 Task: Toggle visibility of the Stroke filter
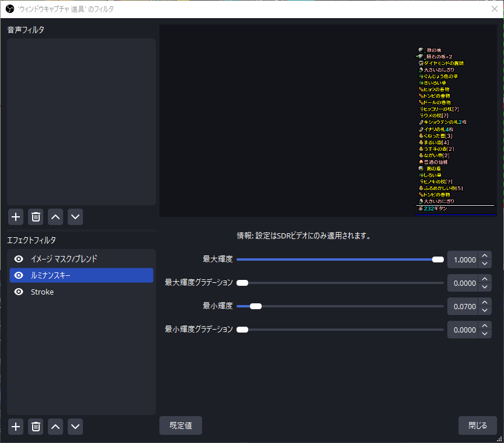pyautogui.click(x=19, y=292)
